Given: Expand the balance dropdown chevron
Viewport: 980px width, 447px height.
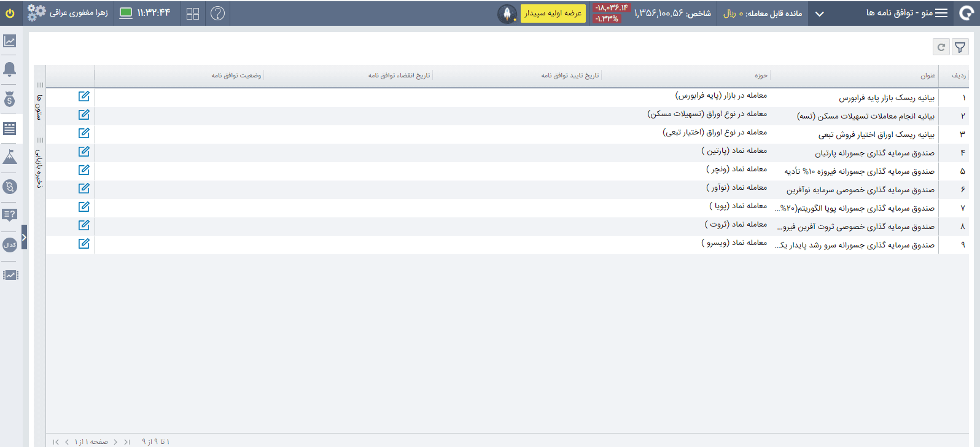Looking at the screenshot, I should [x=819, y=14].
